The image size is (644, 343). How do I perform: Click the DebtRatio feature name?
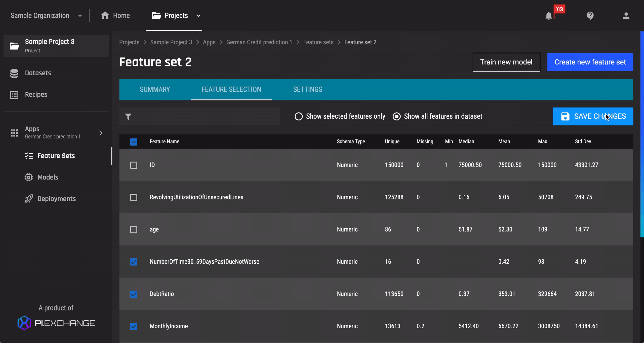tap(162, 294)
